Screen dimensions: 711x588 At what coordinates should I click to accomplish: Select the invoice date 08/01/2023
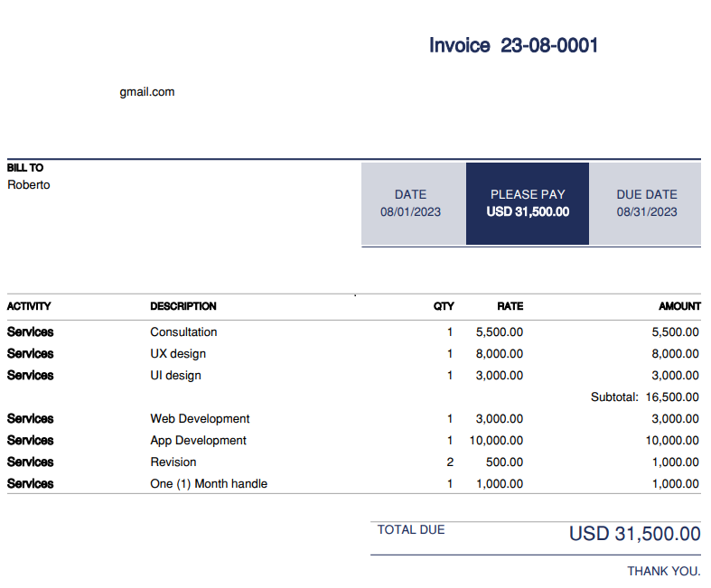coord(410,211)
